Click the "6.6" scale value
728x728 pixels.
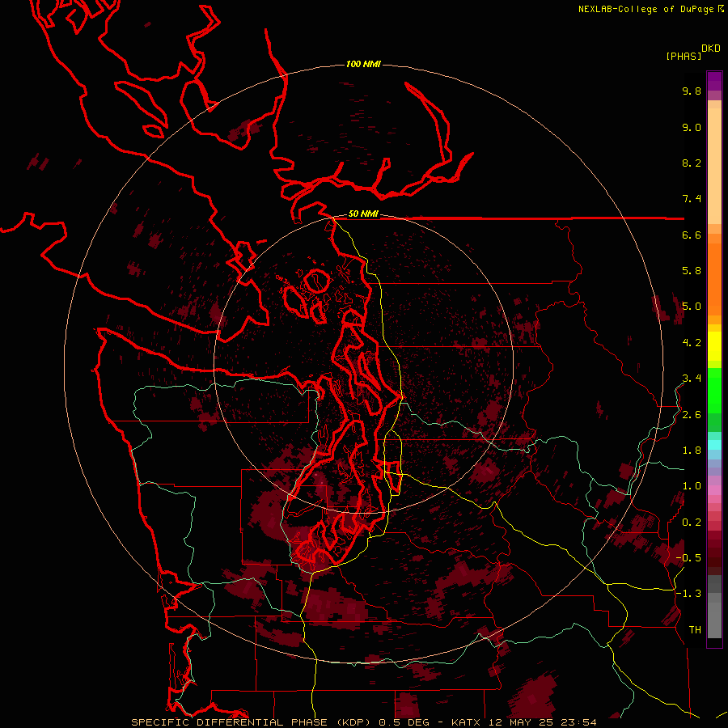point(692,235)
